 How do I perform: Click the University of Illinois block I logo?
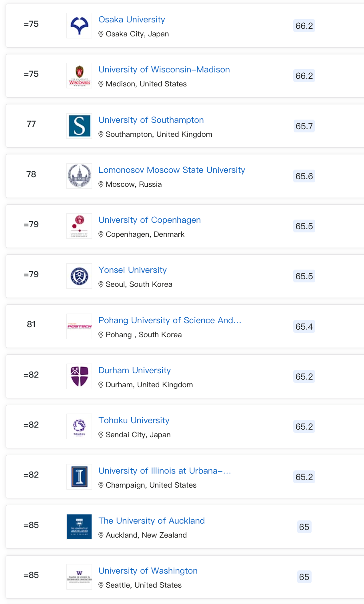pos(79,477)
